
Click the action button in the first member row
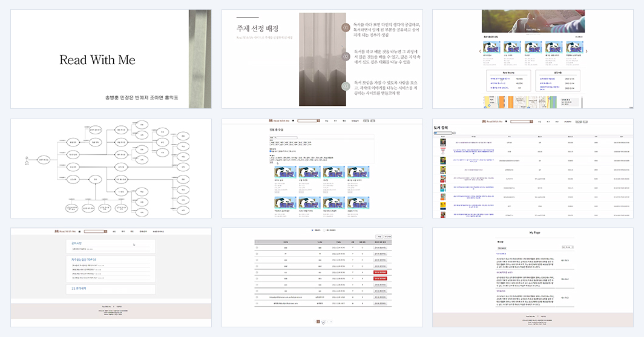380,247
